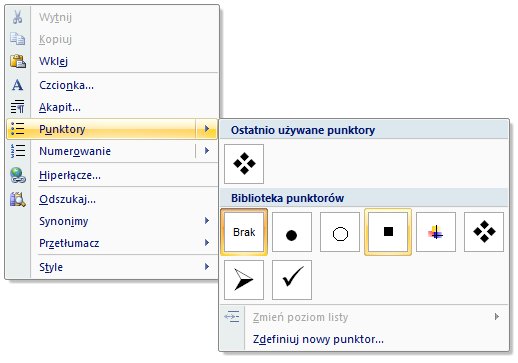518x363 pixels.
Task: Click Zdefiniuj nowy punktor
Action: [318, 339]
